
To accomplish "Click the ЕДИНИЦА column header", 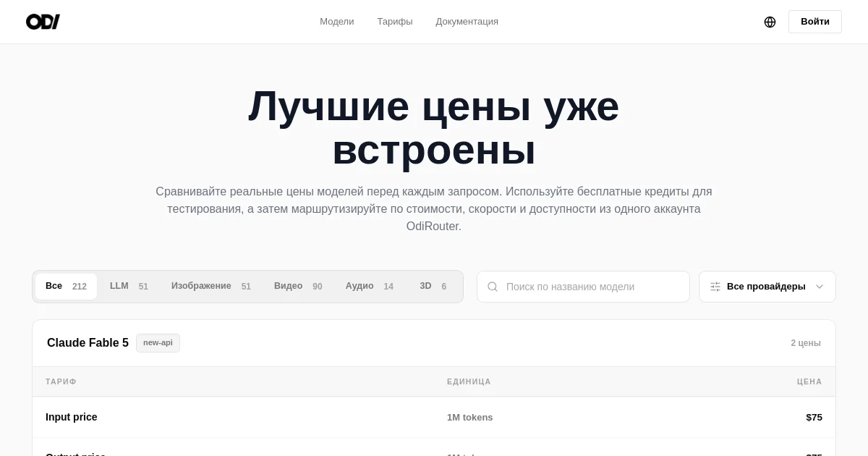I will 469,381.
